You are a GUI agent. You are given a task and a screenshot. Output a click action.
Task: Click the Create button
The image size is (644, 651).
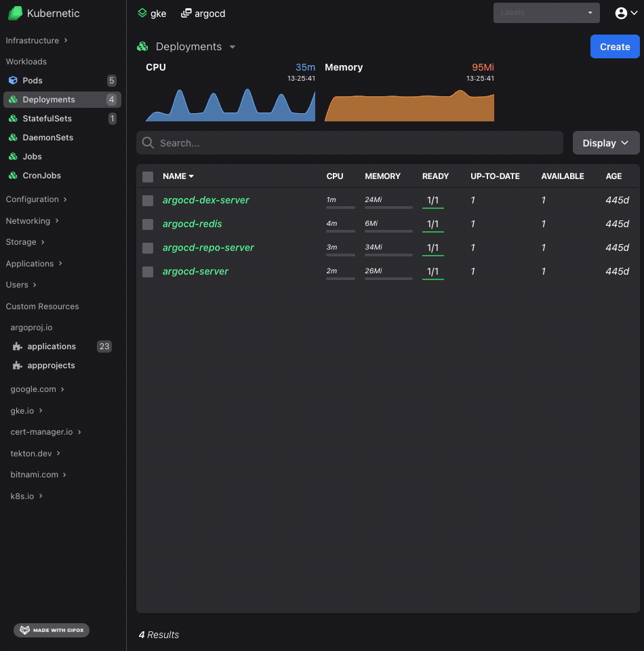pos(615,47)
